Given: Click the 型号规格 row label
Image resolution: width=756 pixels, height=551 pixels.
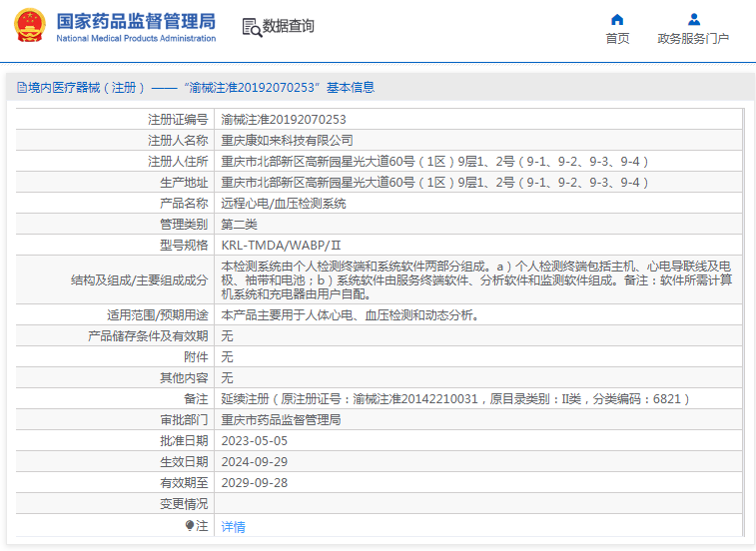Looking at the screenshot, I should [184, 246].
